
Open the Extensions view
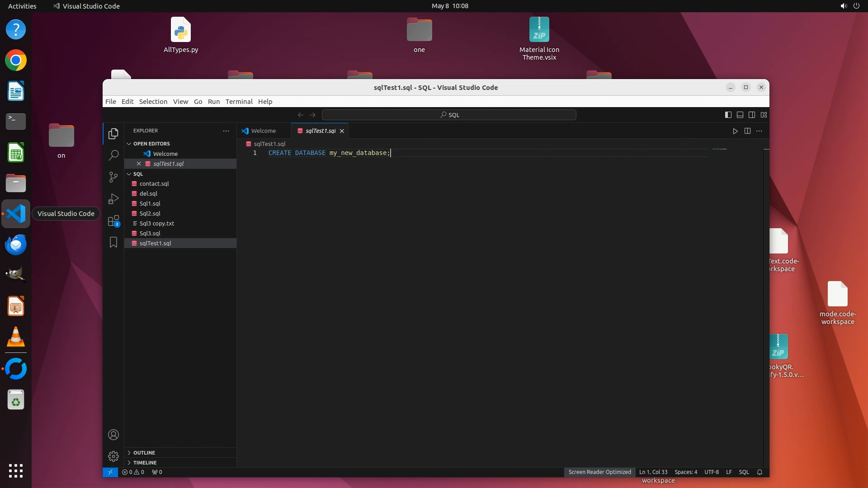pos(113,221)
